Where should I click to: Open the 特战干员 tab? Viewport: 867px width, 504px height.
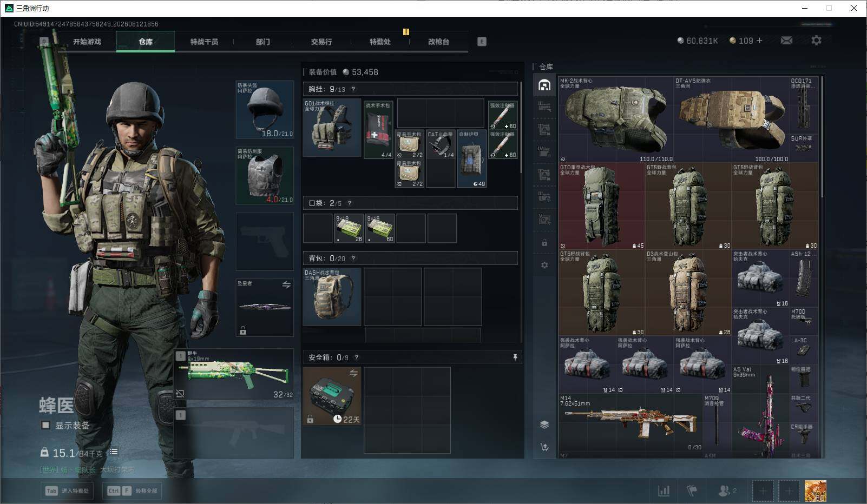(x=204, y=42)
